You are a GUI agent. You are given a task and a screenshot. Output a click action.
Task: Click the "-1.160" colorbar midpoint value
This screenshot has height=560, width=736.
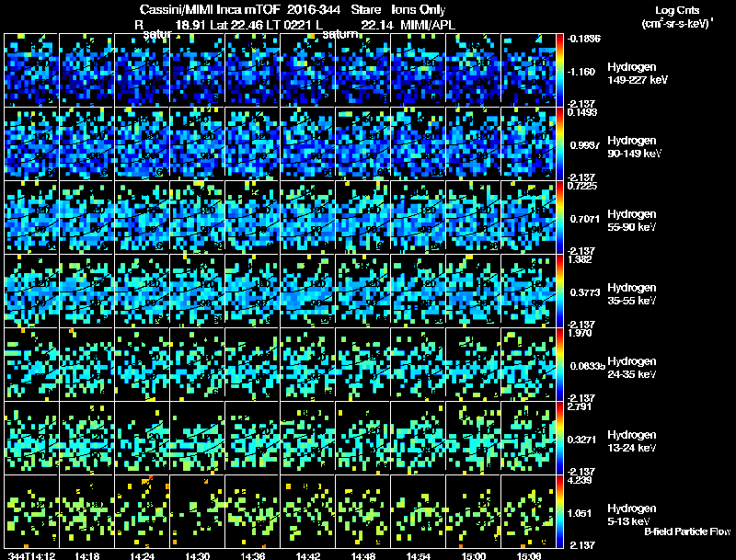581,72
